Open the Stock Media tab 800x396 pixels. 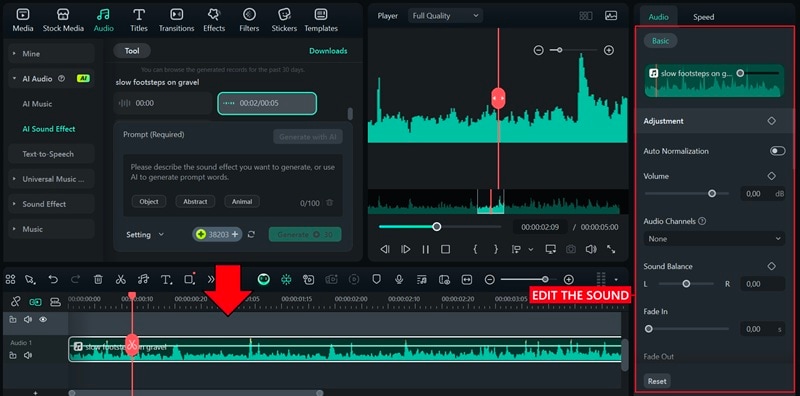pyautogui.click(x=63, y=20)
